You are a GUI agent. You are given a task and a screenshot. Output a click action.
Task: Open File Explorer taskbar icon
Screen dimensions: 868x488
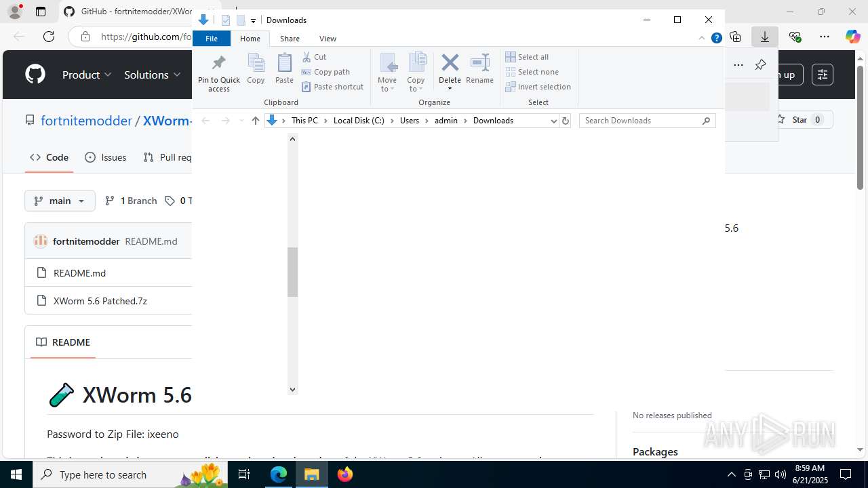[312, 474]
